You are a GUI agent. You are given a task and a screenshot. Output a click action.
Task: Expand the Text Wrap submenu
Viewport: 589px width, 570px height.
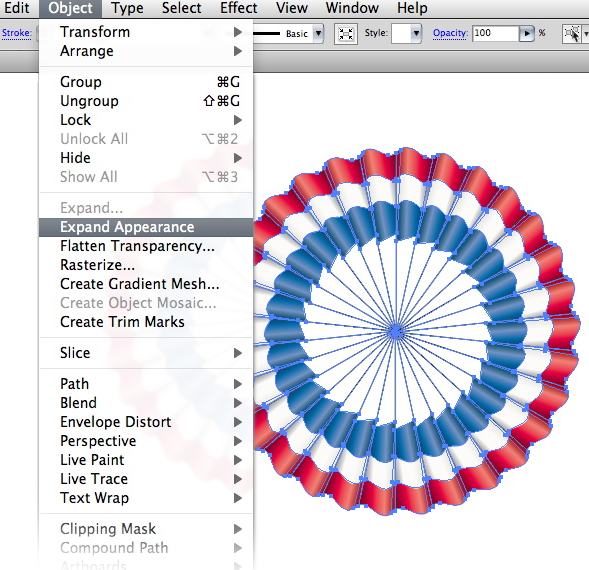pyautogui.click(x=146, y=498)
